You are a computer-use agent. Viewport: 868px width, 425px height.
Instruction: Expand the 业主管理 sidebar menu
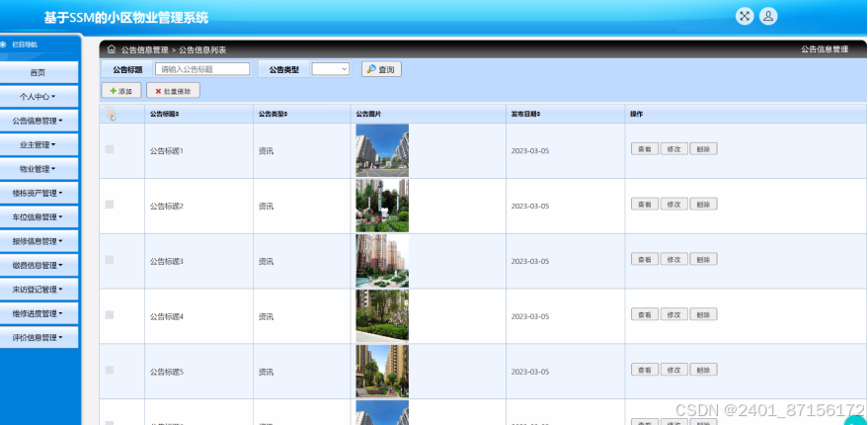pos(39,144)
